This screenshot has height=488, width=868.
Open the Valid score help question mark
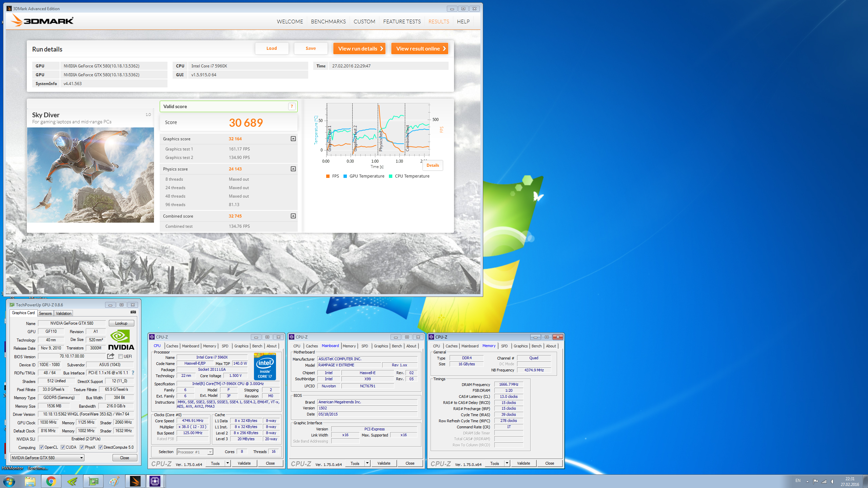tap(292, 106)
